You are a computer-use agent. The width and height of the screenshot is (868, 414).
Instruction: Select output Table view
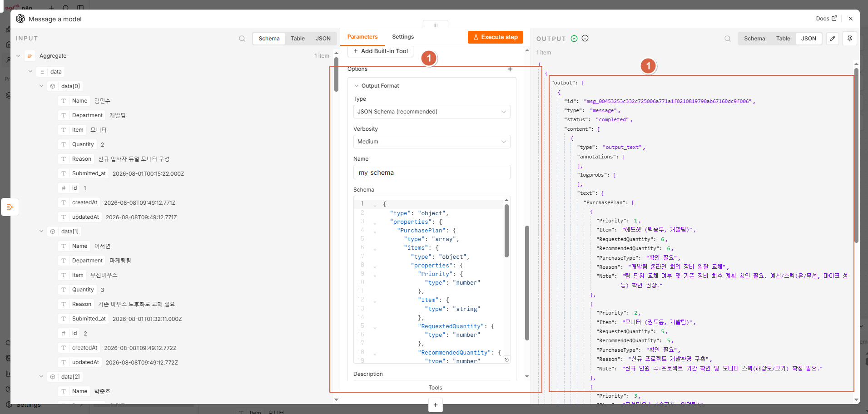(783, 39)
